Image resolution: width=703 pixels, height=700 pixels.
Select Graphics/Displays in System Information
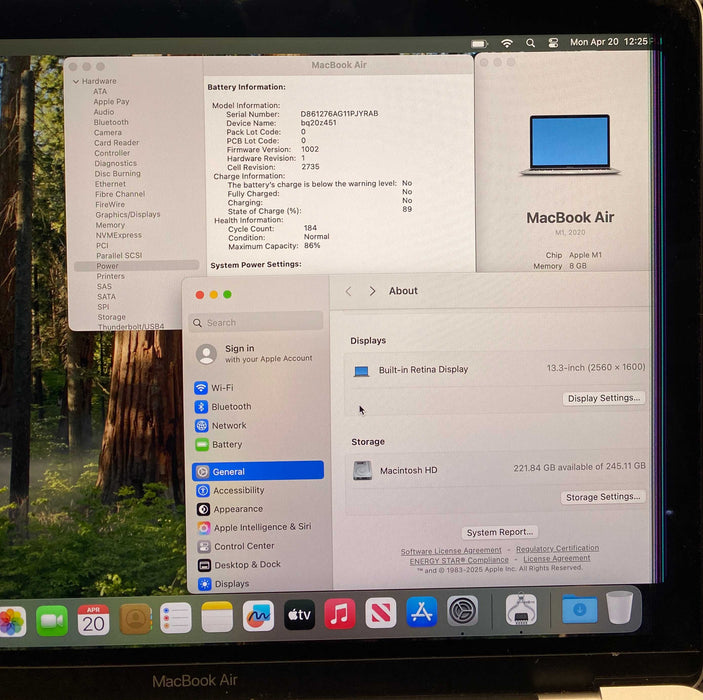click(128, 215)
